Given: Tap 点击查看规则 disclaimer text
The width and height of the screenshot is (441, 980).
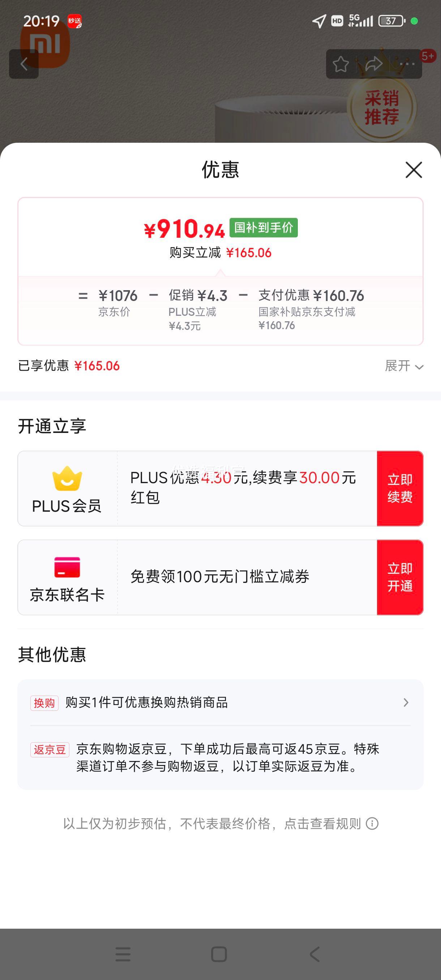Looking at the screenshot, I should click(x=323, y=824).
